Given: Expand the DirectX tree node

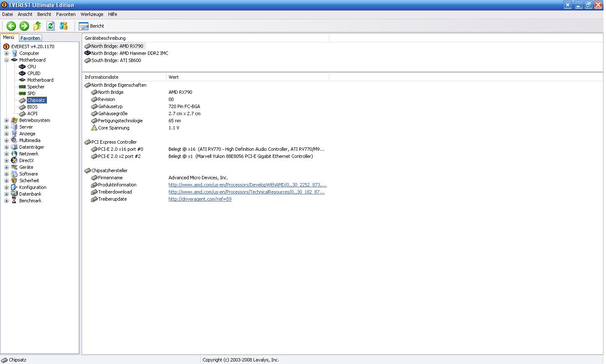Looking at the screenshot, I should 6,160.
